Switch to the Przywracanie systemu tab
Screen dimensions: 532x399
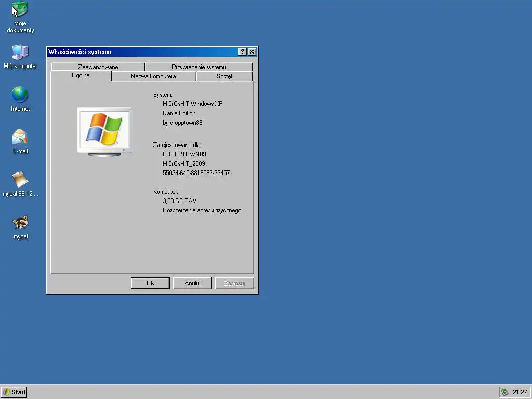click(x=199, y=67)
